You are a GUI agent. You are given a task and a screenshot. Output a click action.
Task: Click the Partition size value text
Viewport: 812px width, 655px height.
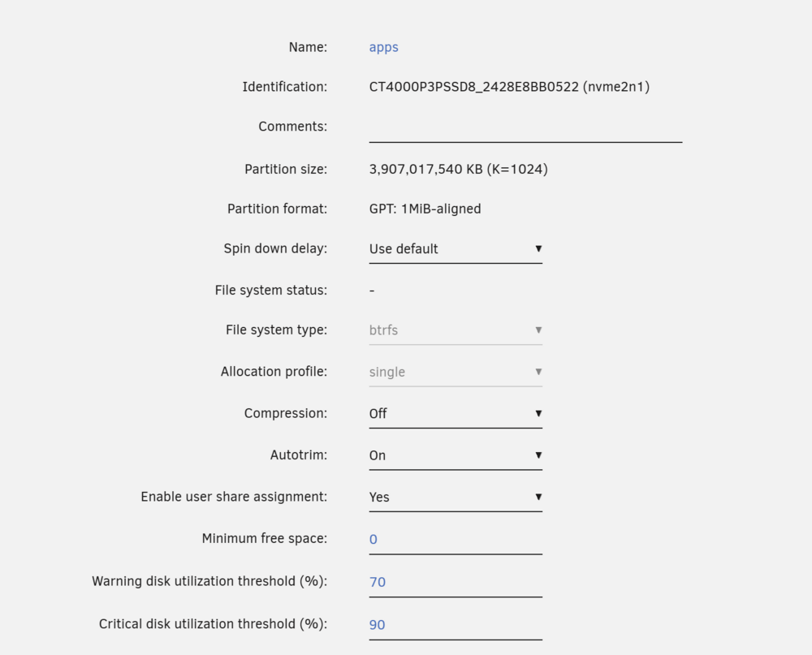(x=458, y=170)
